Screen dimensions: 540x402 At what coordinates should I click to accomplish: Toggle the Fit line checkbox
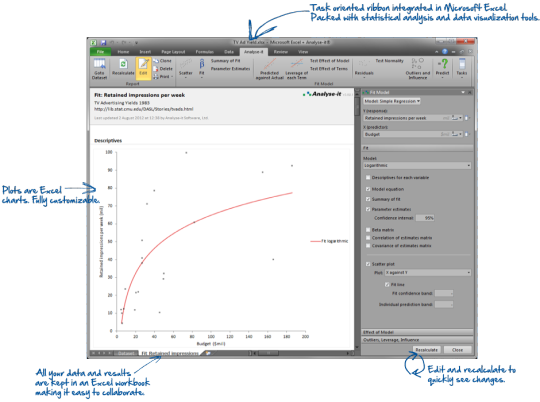click(387, 285)
